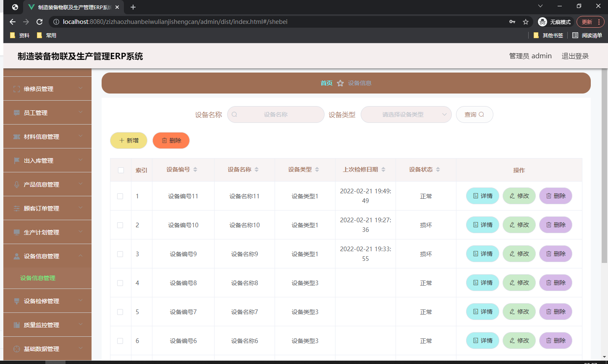Click the 质量监控管理 sidebar icon
Image resolution: width=608 pixels, height=364 pixels.
coord(17,325)
